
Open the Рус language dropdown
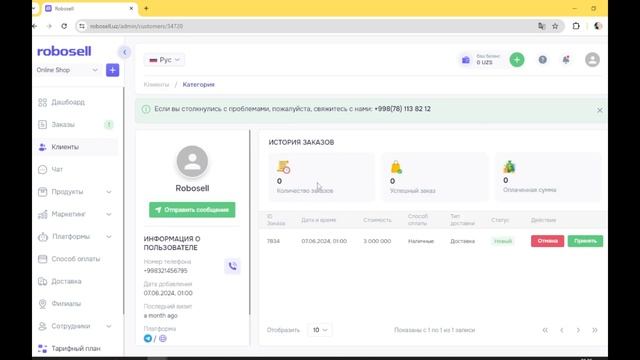[164, 60]
